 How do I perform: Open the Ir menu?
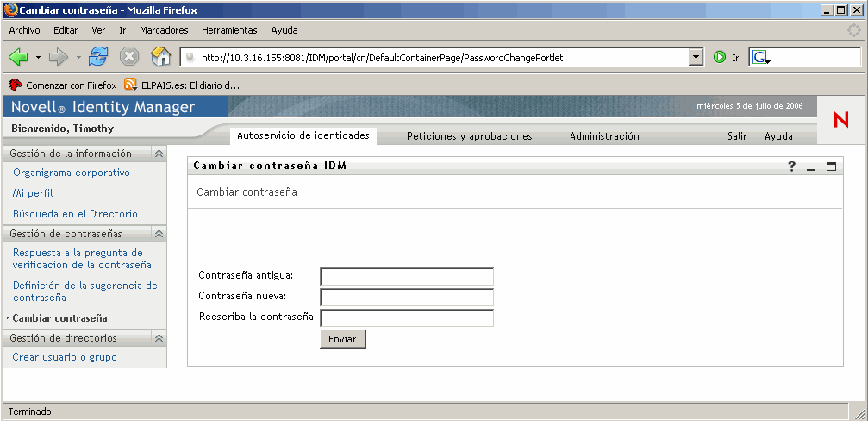click(x=122, y=30)
